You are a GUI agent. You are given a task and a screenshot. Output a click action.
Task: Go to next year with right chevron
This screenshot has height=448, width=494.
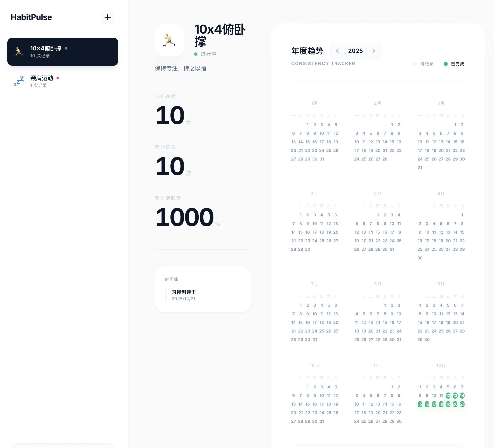coord(373,51)
